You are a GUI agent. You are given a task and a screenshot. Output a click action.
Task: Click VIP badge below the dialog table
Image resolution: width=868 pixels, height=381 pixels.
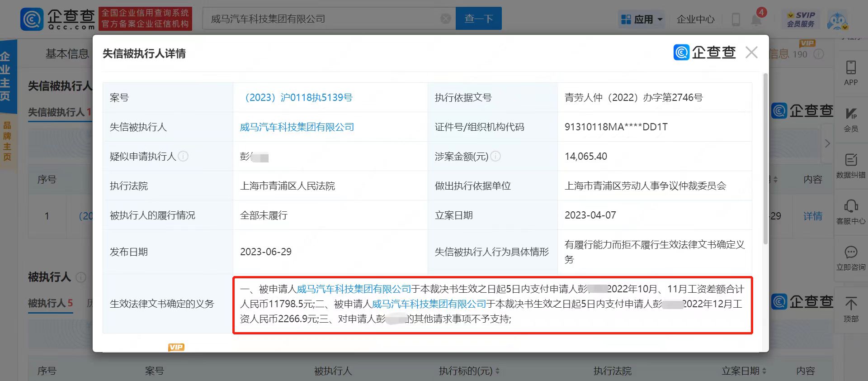tap(176, 347)
